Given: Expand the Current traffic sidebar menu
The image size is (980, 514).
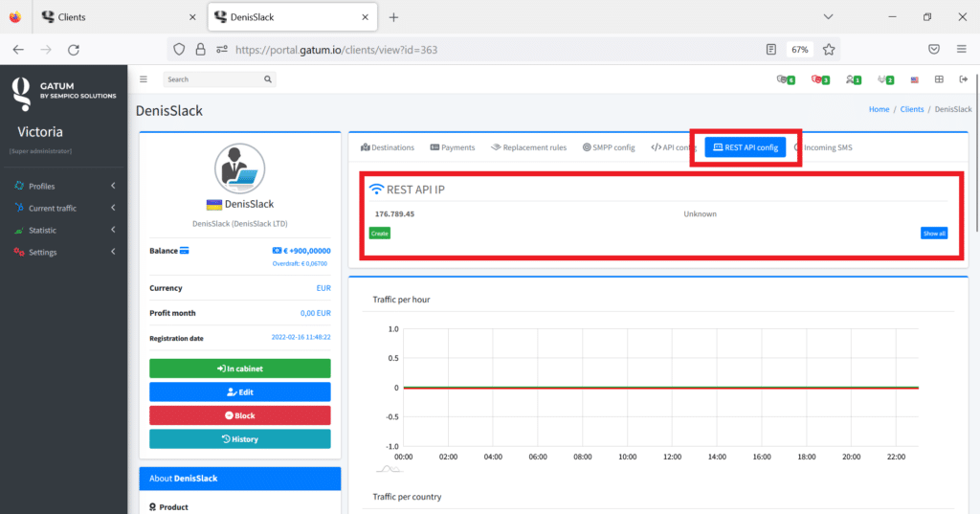Looking at the screenshot, I should click(64, 209).
